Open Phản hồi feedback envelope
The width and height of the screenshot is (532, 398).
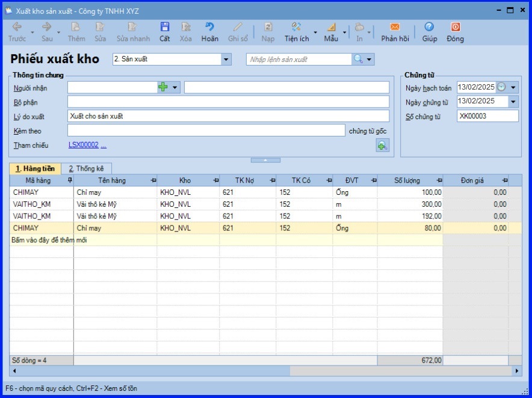click(395, 28)
